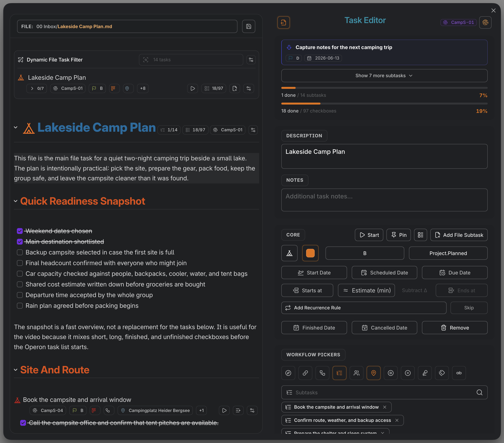Click the 1 done / 14 subtasks progress bar
The height and width of the screenshot is (443, 504).
384,88
